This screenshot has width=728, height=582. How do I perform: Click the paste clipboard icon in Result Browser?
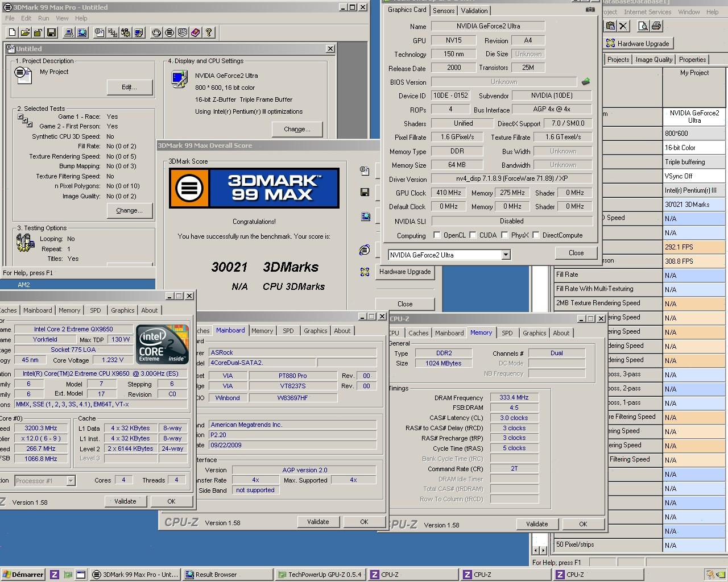(610, 26)
